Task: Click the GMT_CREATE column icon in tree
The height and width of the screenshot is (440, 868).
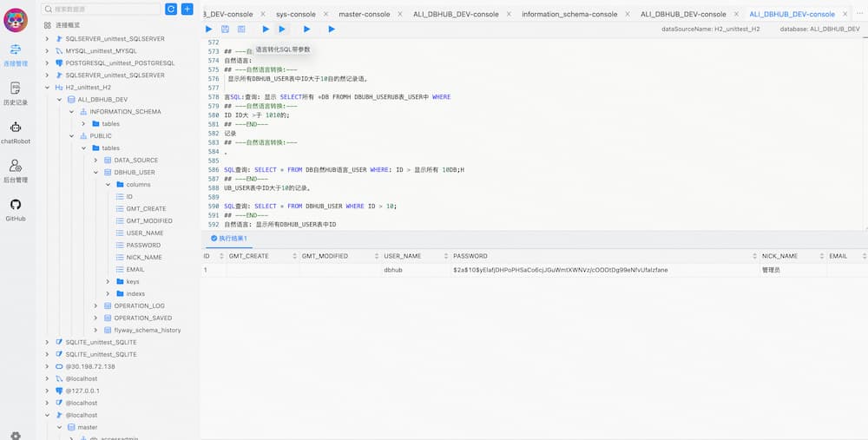Action: tap(120, 208)
